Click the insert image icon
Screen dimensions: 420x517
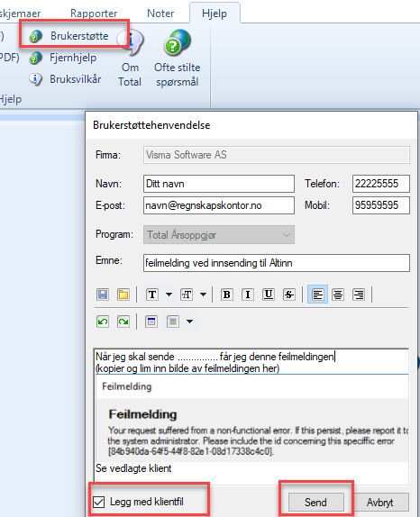[173, 322]
